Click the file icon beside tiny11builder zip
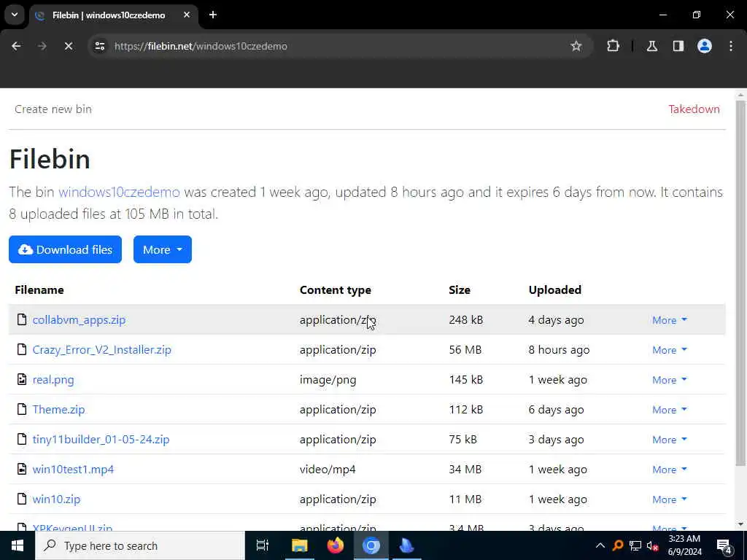Image resolution: width=747 pixels, height=560 pixels. 21,439
